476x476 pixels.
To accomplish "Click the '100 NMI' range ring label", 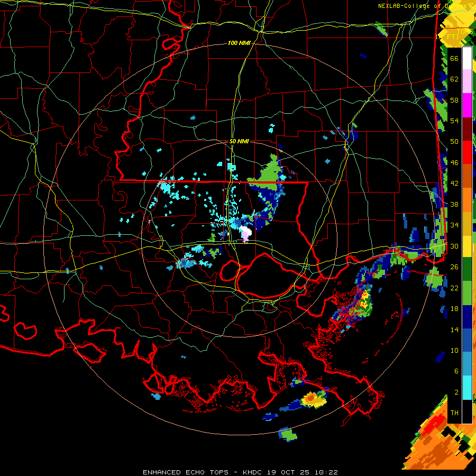I will 239,43.
